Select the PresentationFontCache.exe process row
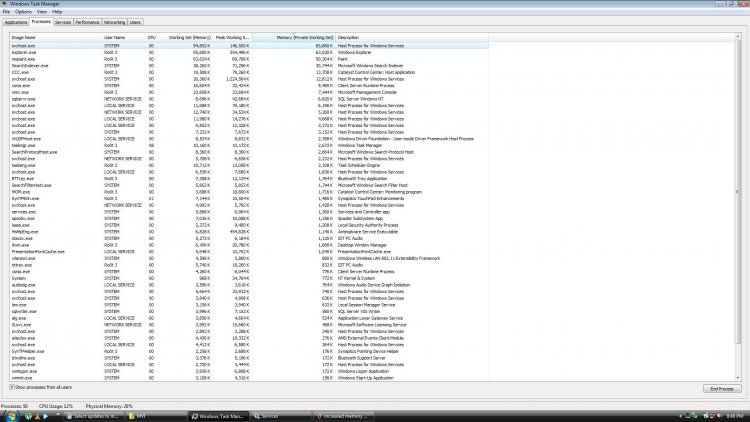 click(x=249, y=252)
